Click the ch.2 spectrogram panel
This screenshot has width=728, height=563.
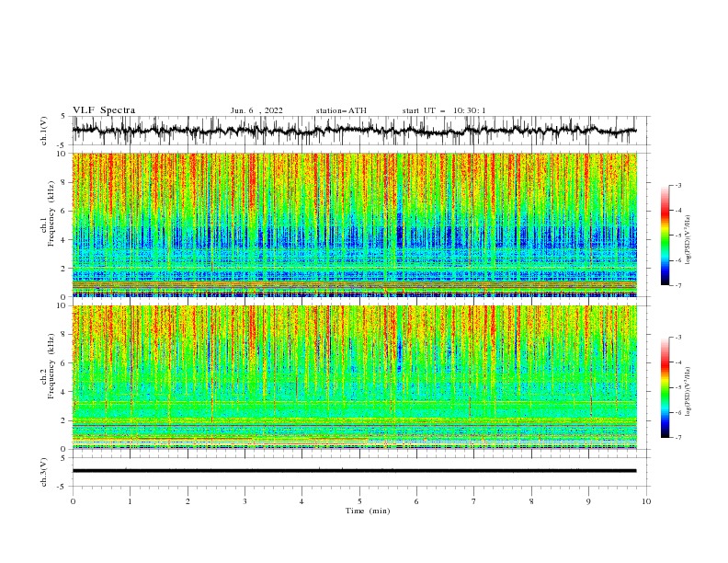tap(355, 377)
